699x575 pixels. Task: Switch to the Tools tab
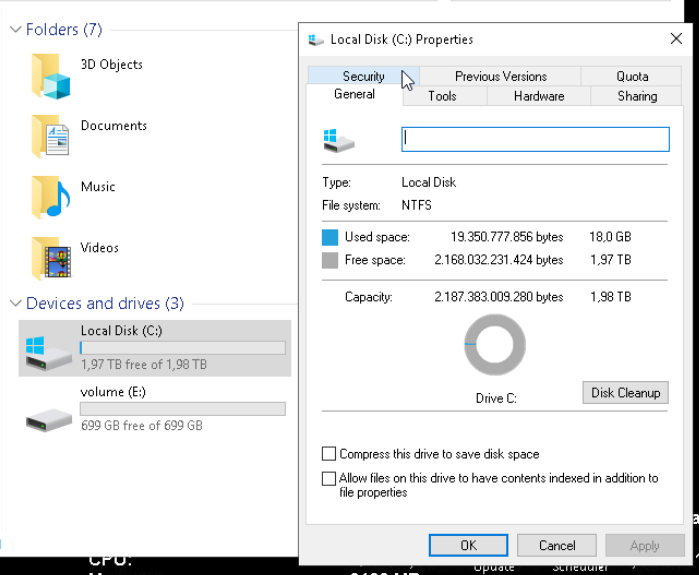tap(442, 96)
